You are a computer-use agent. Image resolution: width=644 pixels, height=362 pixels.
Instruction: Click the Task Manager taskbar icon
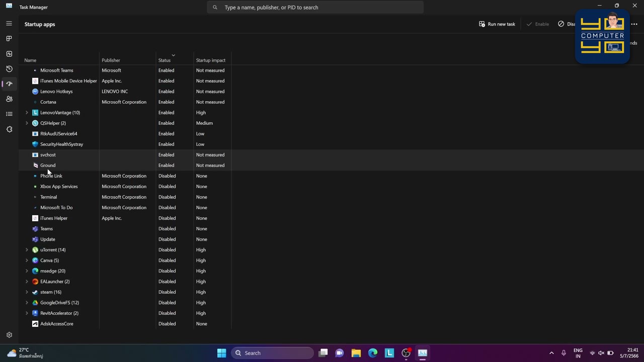(423, 353)
